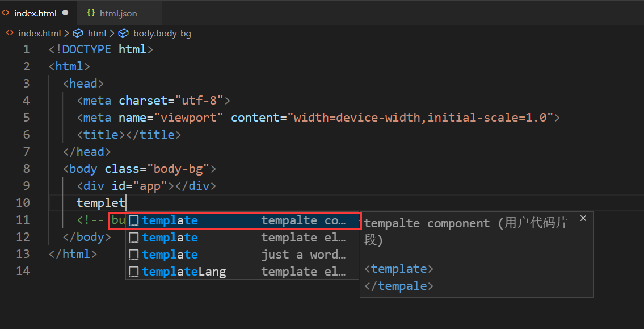Click the closing </body> tag on line 12
This screenshot has height=329, width=644.
point(87,237)
